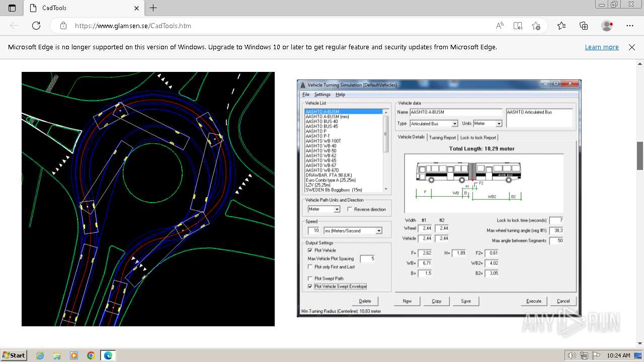Click the Max Vehicle Plot Spacing field

pos(367,258)
